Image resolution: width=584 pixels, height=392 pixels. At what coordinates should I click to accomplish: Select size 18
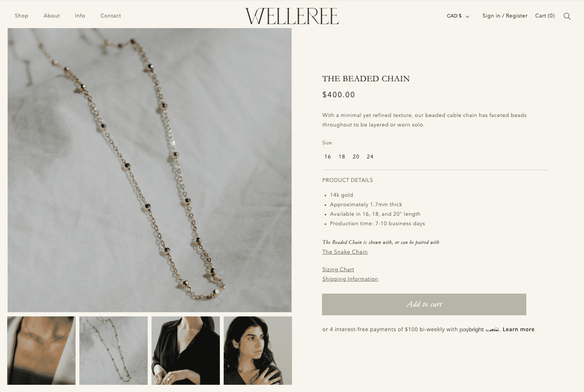tap(342, 156)
